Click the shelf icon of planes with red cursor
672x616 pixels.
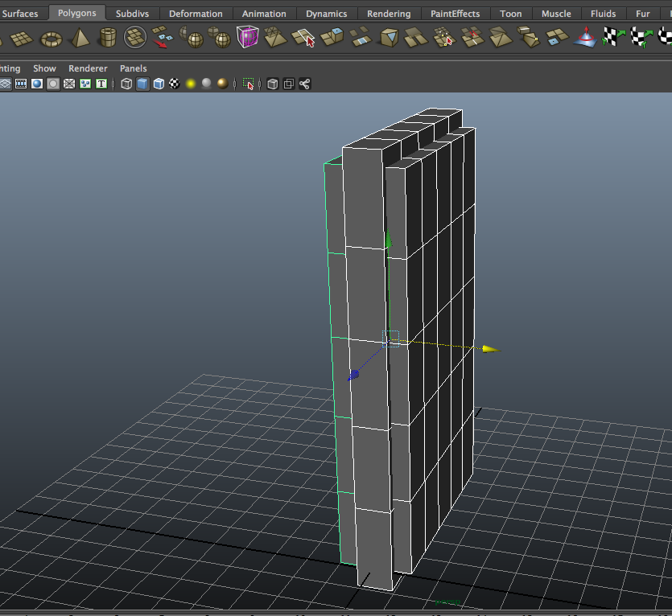pos(303,38)
